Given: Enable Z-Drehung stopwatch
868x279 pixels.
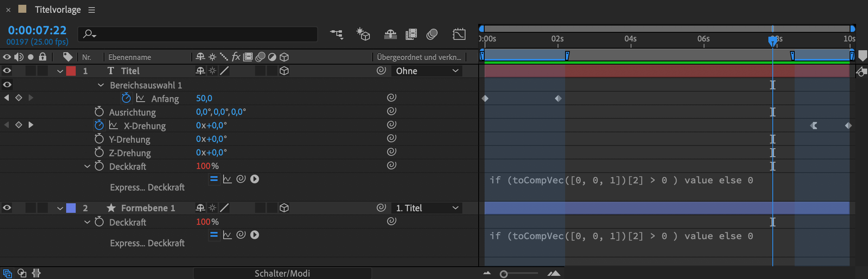Looking at the screenshot, I should pos(99,152).
